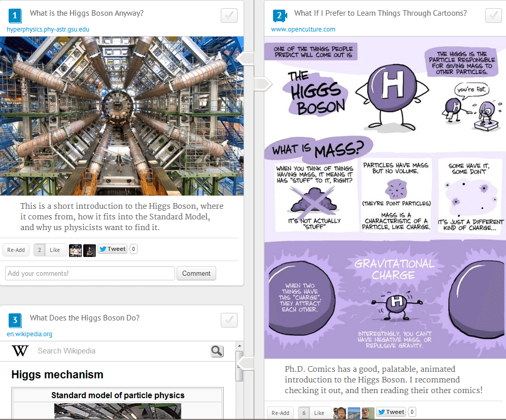Click Like button under step 2
This screenshot has height=420, width=506.
[319, 413]
